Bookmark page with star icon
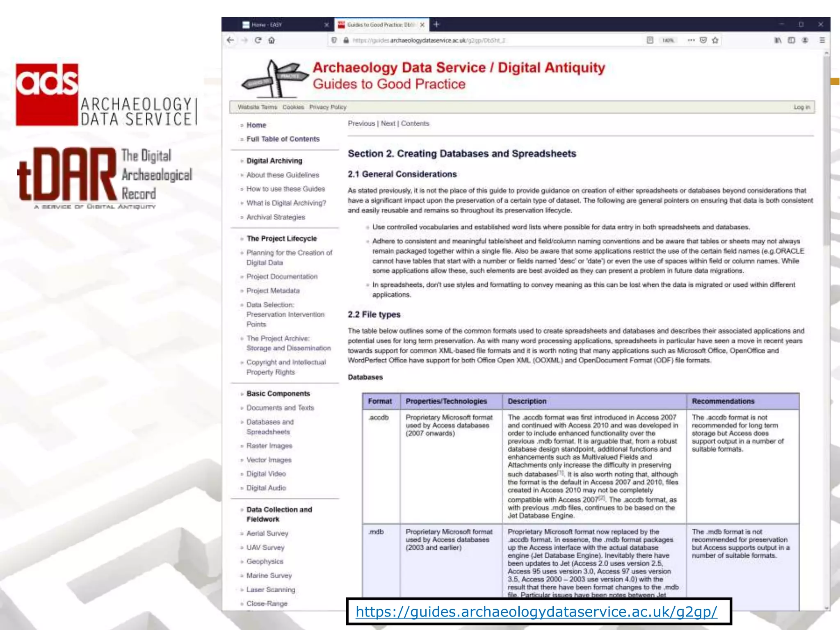The height and width of the screenshot is (630, 840). pos(715,40)
